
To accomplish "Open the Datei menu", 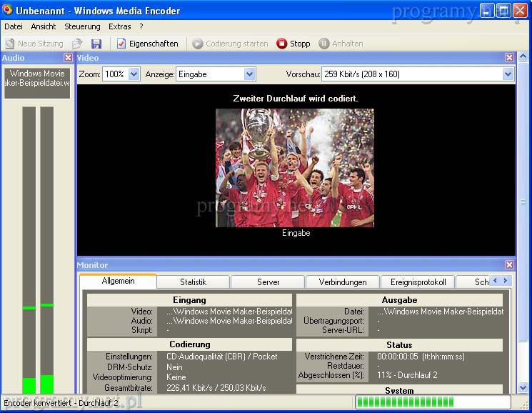I will click(14, 26).
